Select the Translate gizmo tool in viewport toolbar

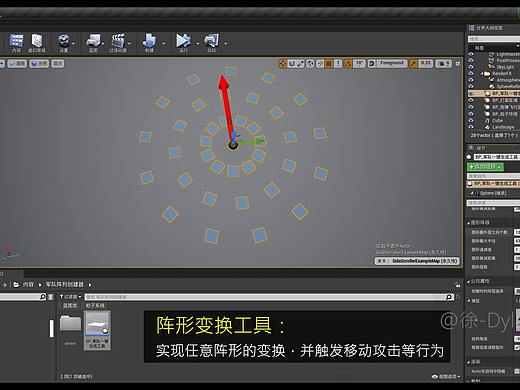[283, 63]
